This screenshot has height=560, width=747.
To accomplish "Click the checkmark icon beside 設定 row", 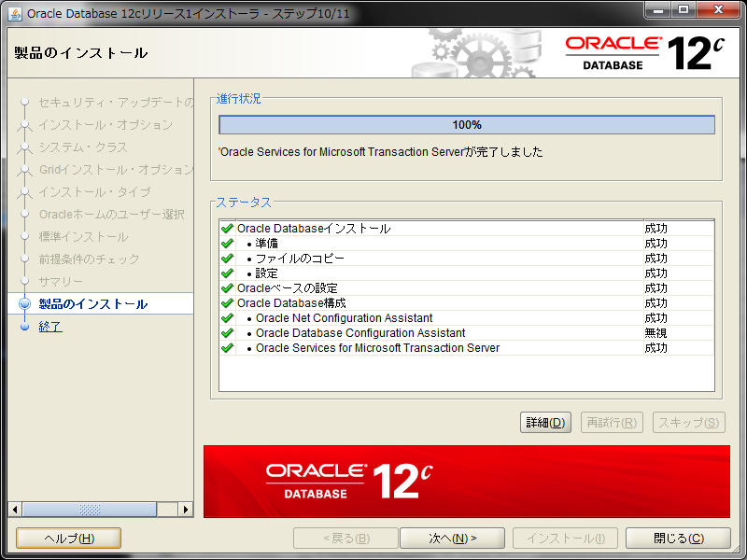I will 227,273.
